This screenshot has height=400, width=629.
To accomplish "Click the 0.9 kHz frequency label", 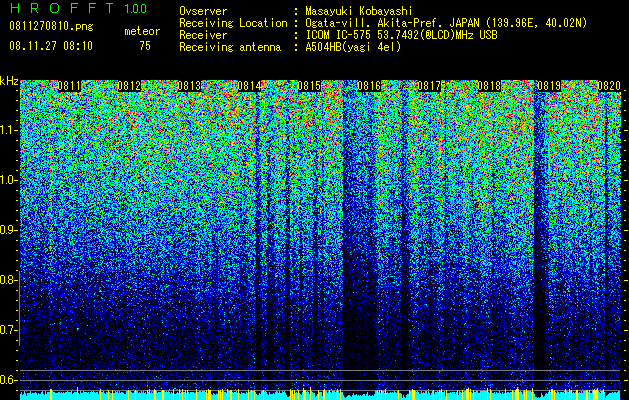I will 8,230.
